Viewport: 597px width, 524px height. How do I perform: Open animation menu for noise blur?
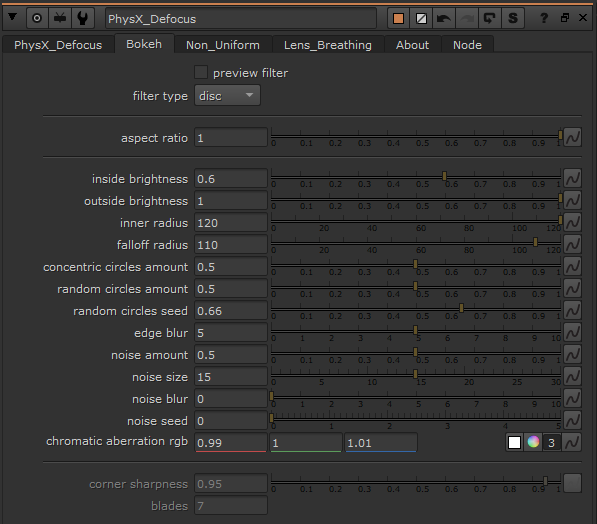tap(572, 399)
